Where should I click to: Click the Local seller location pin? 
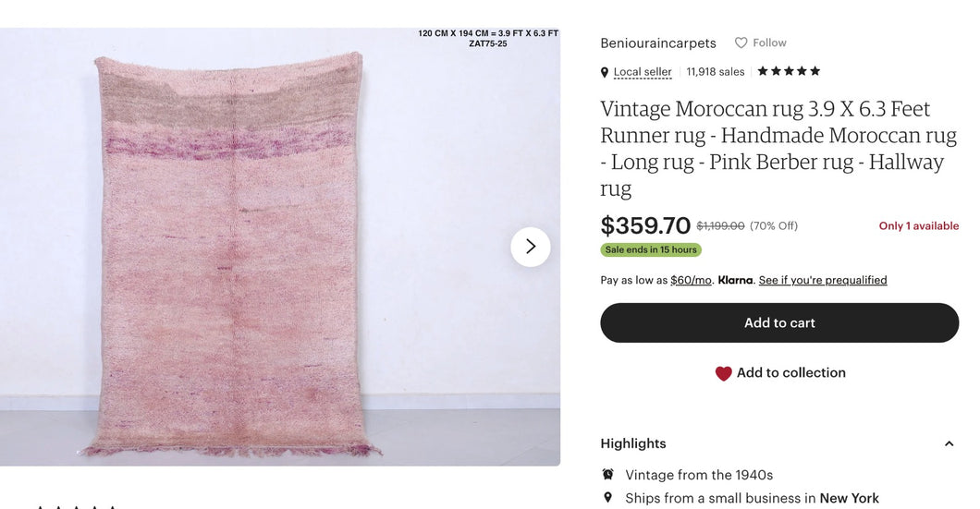[x=605, y=72]
